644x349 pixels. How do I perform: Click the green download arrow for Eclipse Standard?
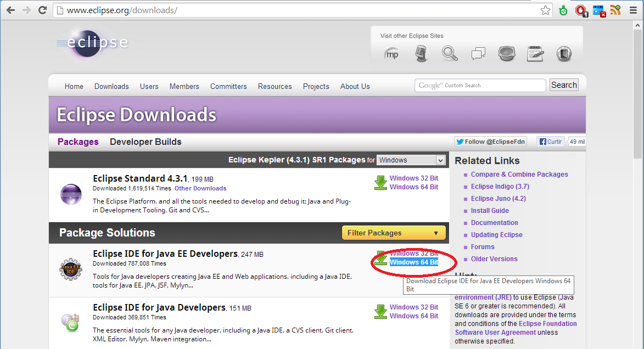[x=380, y=183]
